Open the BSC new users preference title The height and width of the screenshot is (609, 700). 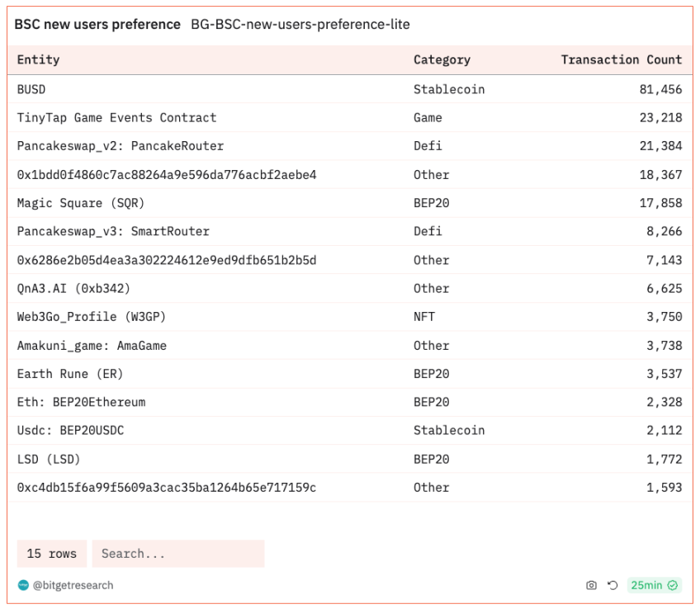click(x=97, y=25)
